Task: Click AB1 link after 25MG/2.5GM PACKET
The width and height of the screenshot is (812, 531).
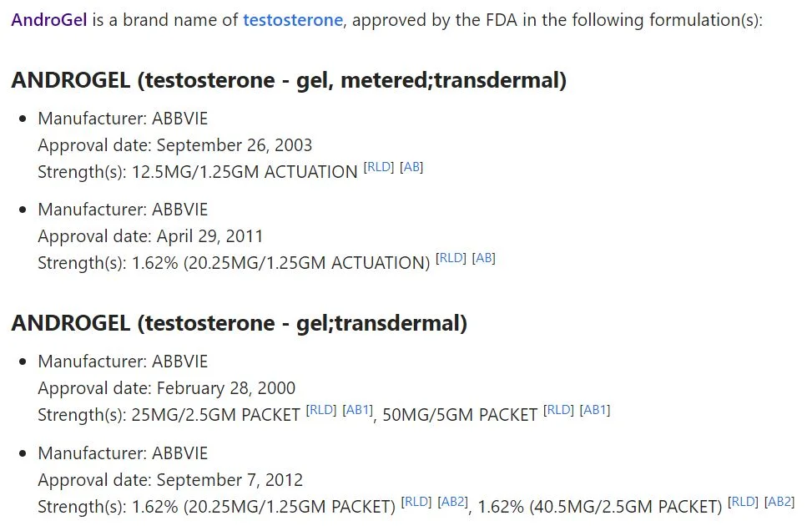Action: pos(357,410)
